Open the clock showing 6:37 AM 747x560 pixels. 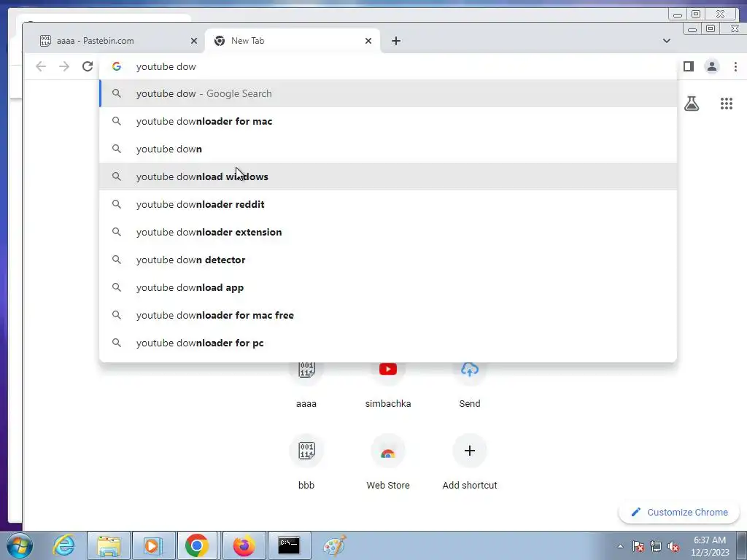click(710, 546)
